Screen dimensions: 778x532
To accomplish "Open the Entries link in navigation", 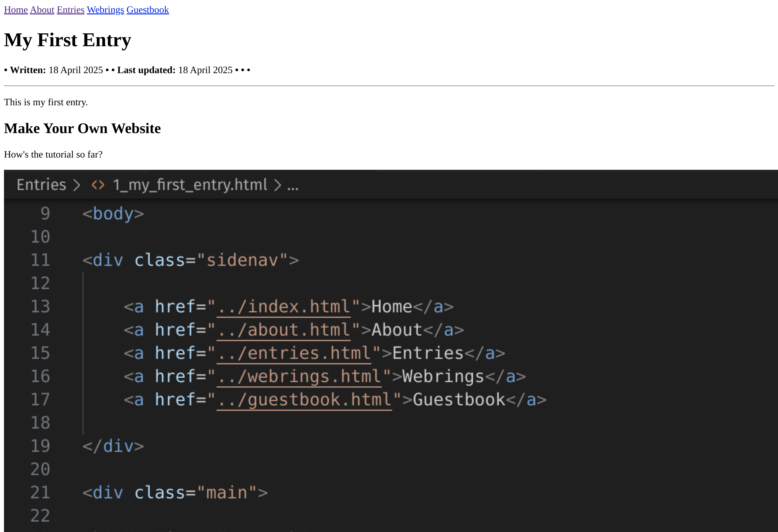I will click(x=70, y=10).
